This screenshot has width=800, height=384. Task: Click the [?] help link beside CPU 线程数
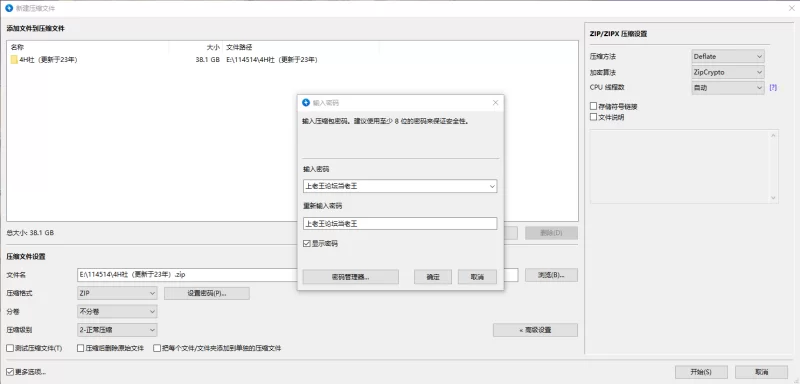(773, 88)
